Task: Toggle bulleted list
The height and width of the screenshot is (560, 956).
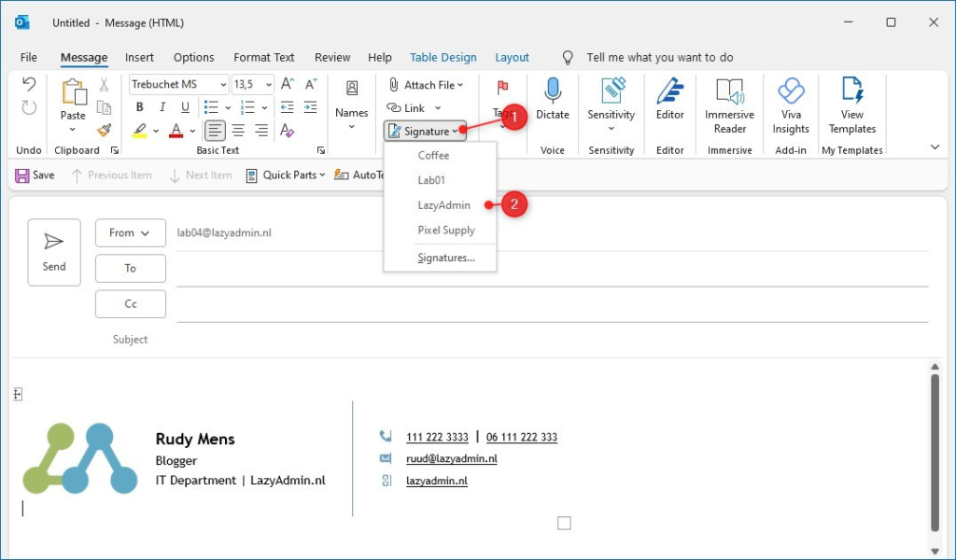Action: pos(212,107)
